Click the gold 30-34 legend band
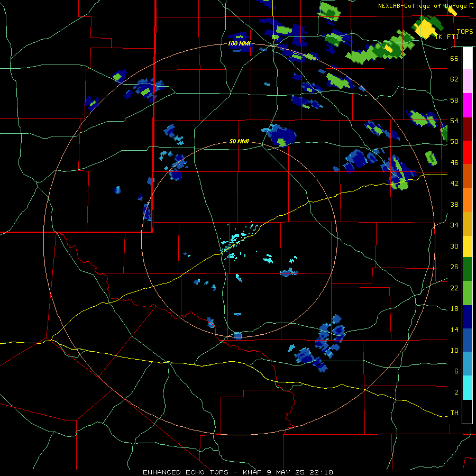The height and width of the screenshot is (476, 476). [x=467, y=224]
